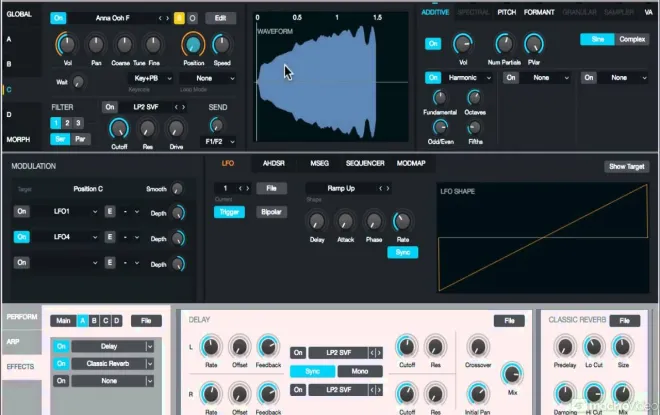Toggle the LFO Trigger button

click(229, 212)
